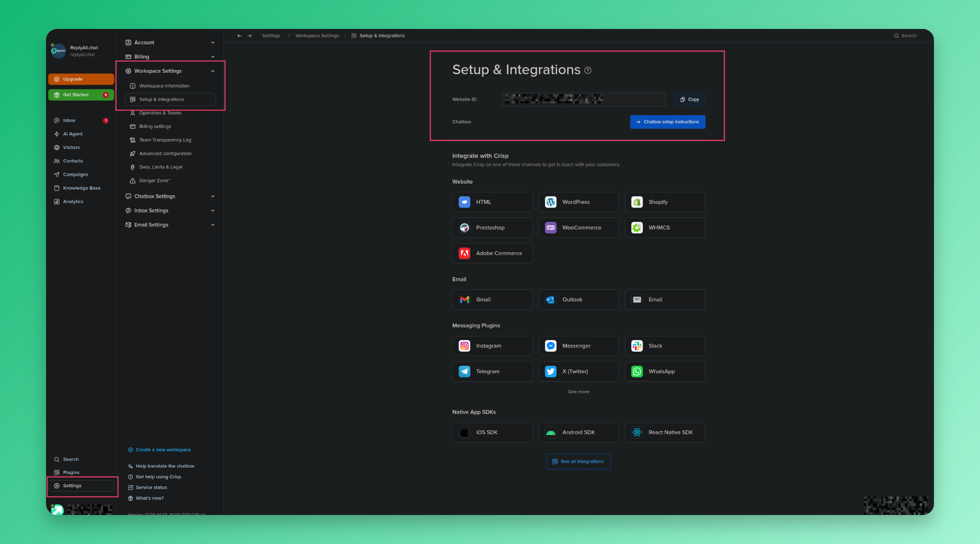Open the Analytics sidebar icon
Image resolution: width=980 pixels, height=544 pixels.
[73, 201]
